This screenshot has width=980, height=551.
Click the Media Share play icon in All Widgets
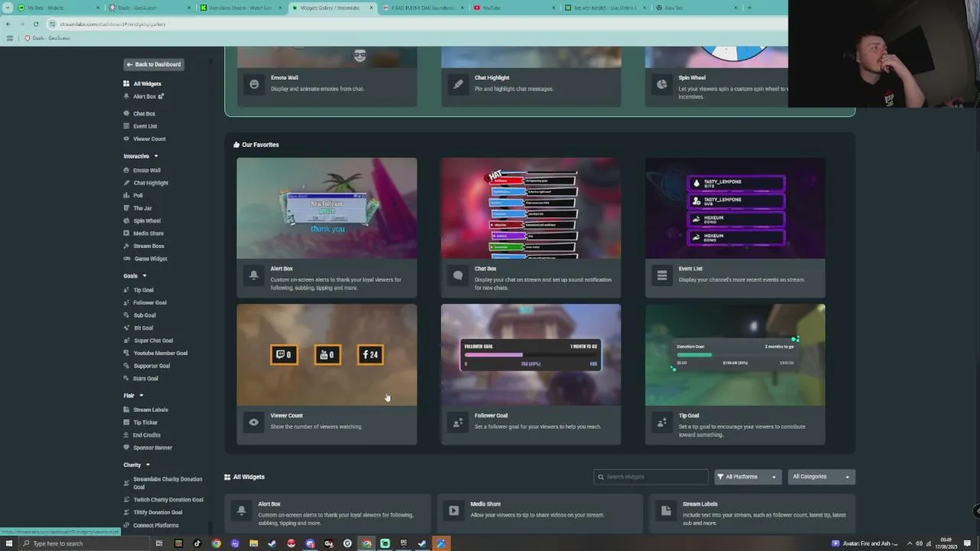[454, 510]
